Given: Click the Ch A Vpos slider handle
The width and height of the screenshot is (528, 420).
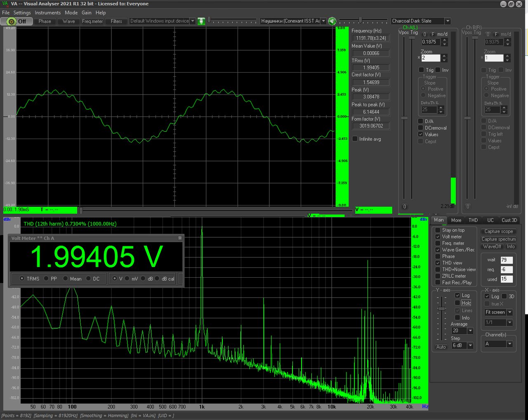Looking at the screenshot, I should [x=404, y=118].
